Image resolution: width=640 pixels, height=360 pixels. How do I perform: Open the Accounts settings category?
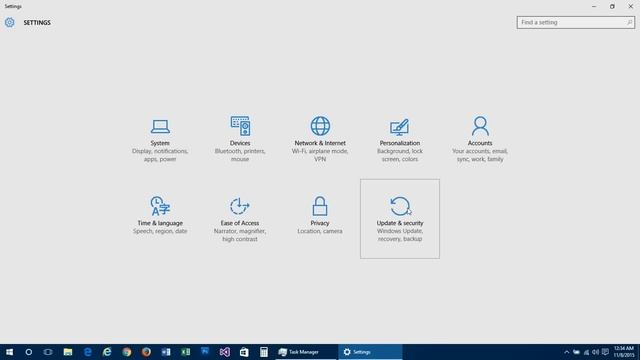pos(480,139)
